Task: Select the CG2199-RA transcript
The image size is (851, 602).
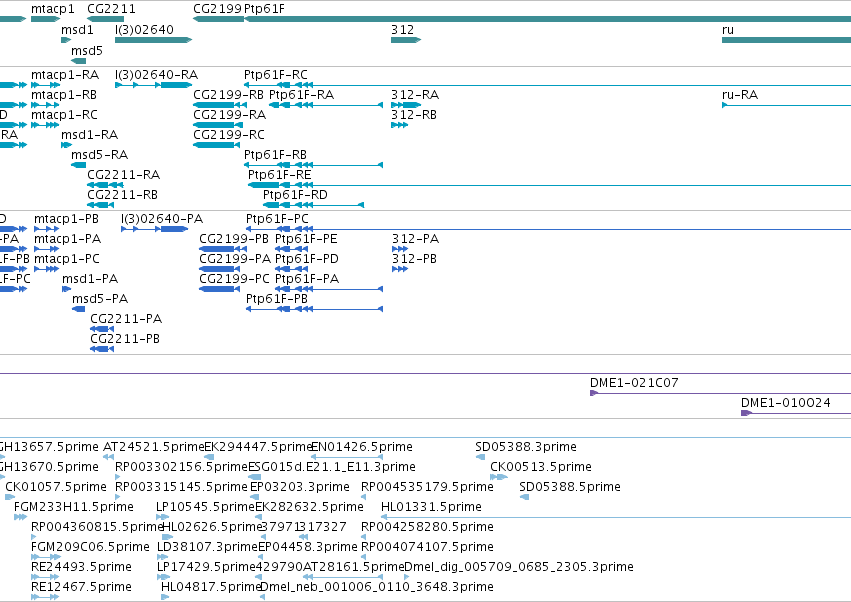Action: 217,125
